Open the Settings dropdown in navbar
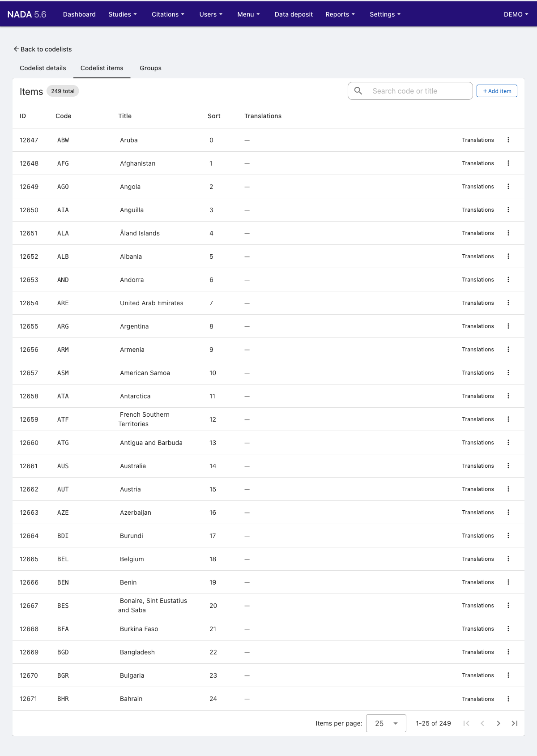Viewport: 537px width, 756px height. (385, 14)
